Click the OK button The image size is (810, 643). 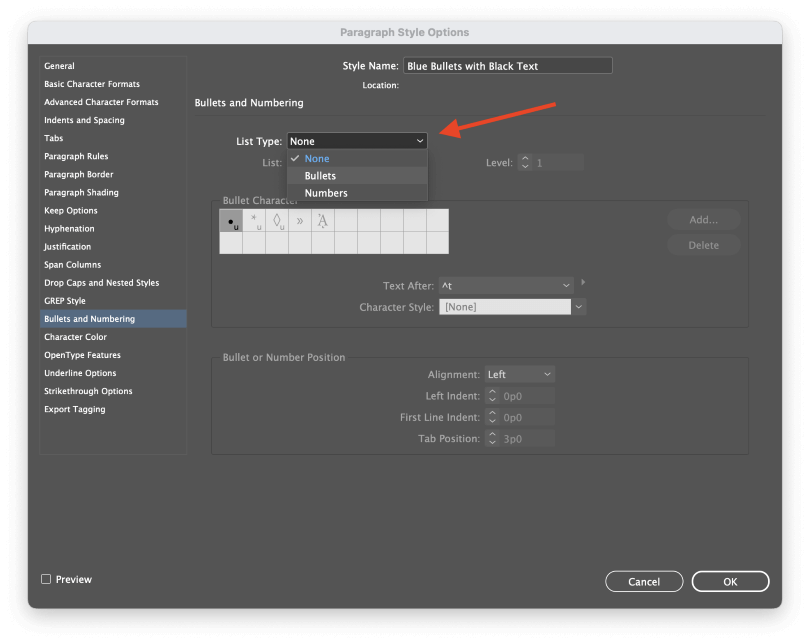click(730, 581)
